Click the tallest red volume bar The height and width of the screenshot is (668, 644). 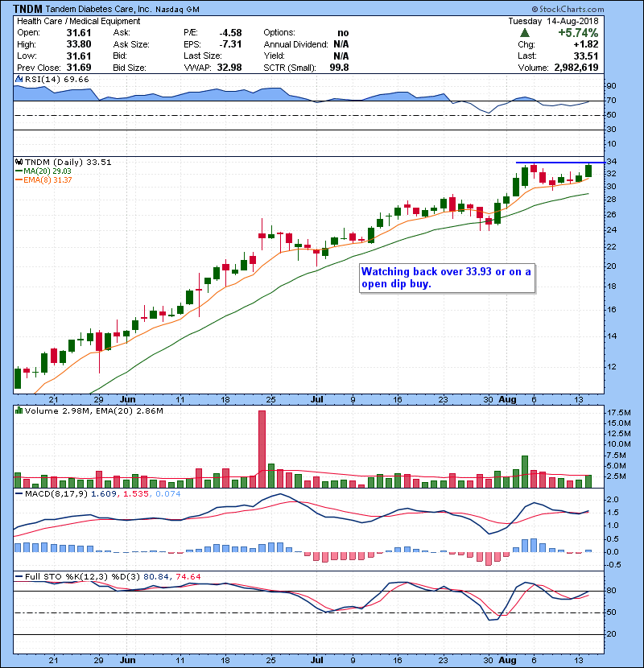point(262,449)
